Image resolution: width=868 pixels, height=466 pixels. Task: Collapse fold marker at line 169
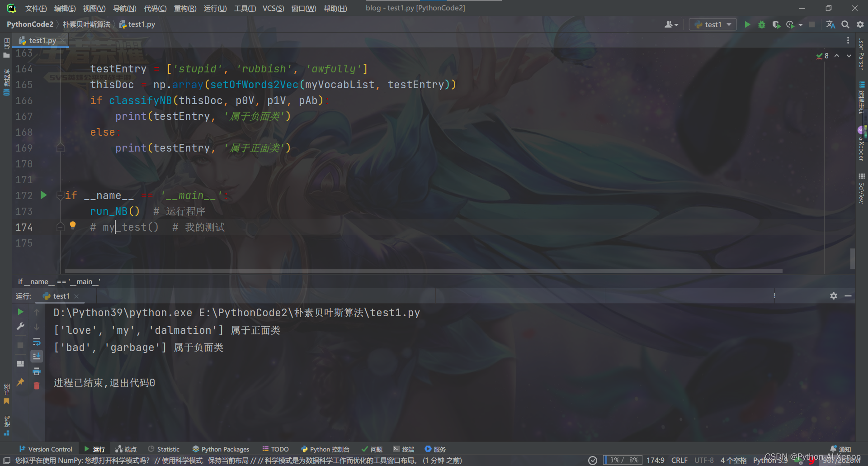click(60, 148)
